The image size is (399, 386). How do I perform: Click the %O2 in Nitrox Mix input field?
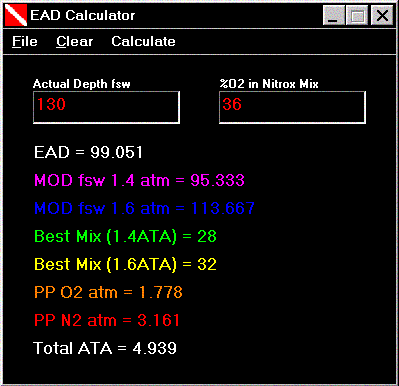pos(292,107)
